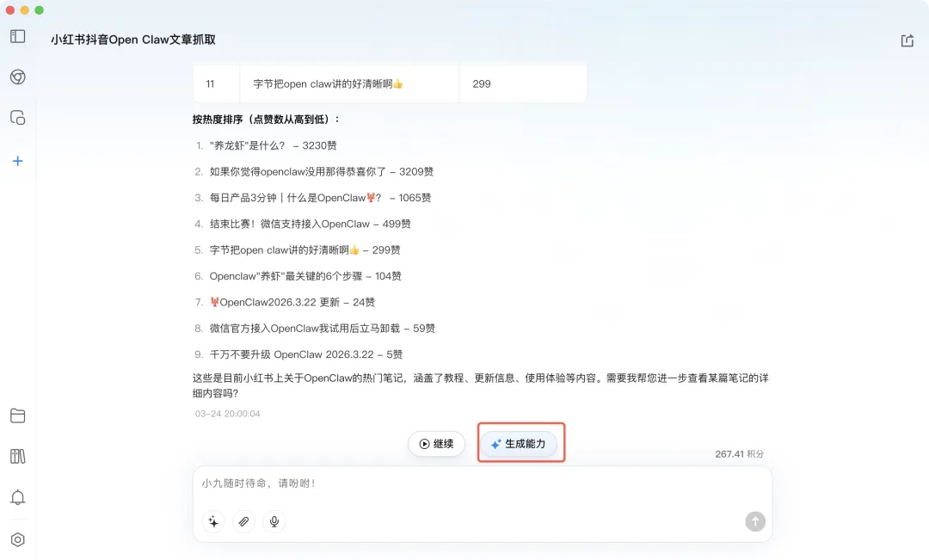Toggle the sidebar panel icon

point(18,37)
